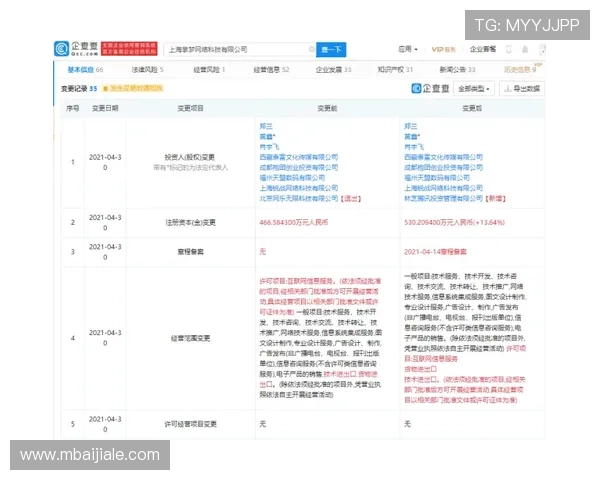600x480 pixels.
Task: Click the 530.209400万元人民币(+13.64%) value
Action: click(454, 222)
